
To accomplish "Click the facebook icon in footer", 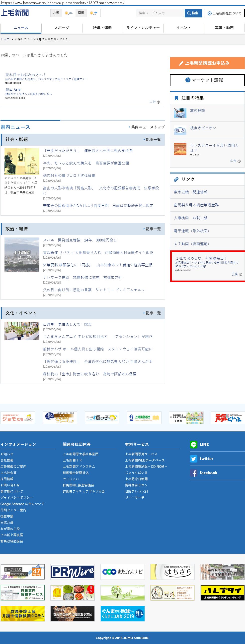I will point(193,473).
